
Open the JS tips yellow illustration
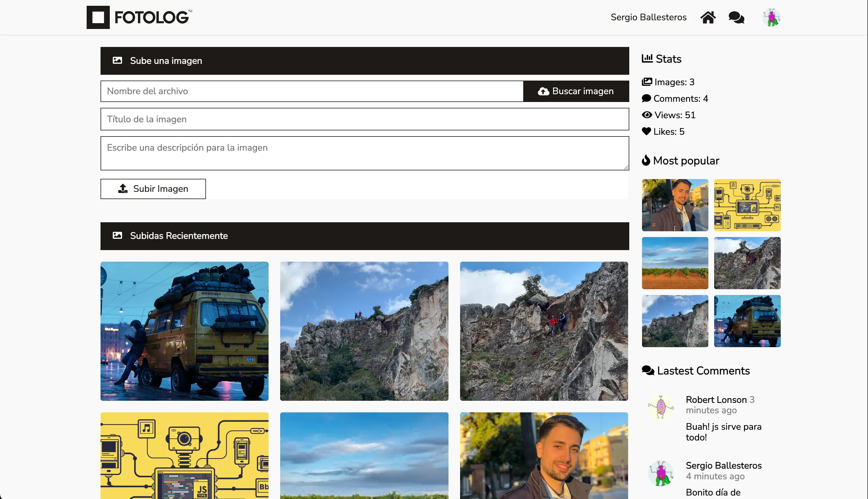[184, 455]
